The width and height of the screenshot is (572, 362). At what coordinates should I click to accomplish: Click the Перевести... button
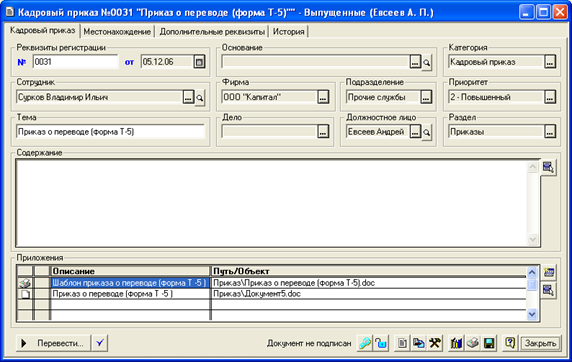click(x=53, y=343)
